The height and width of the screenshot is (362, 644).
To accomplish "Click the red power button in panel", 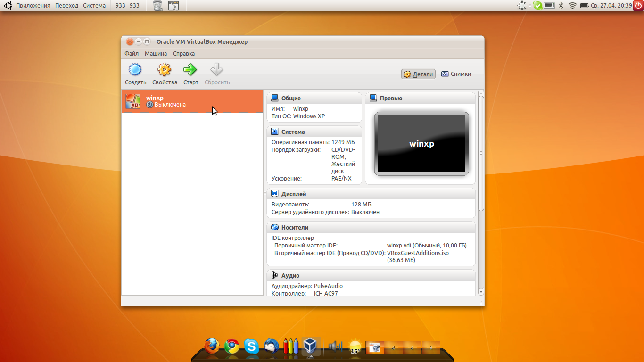I will [x=638, y=6].
